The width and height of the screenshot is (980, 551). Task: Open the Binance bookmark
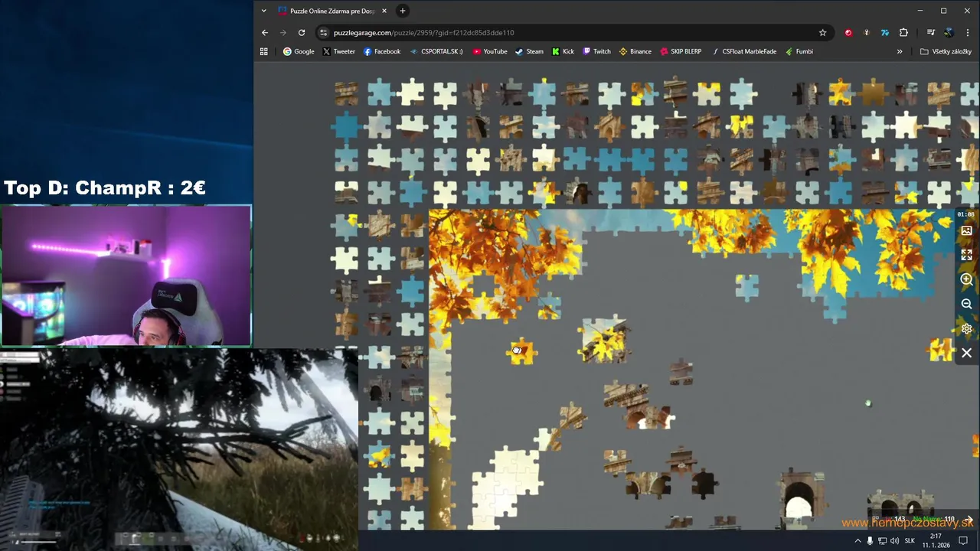pyautogui.click(x=635, y=51)
